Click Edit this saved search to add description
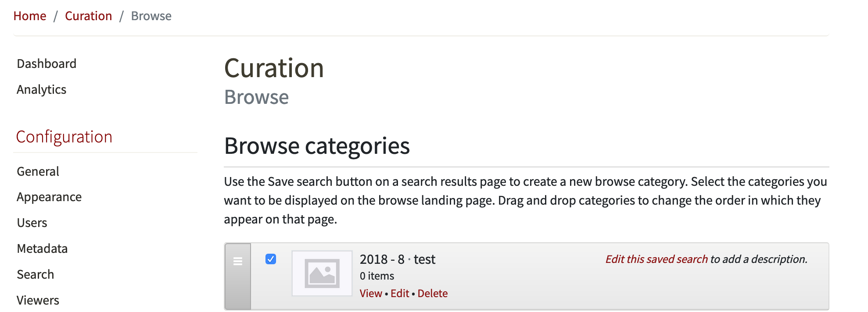This screenshot has height=312, width=868. point(656,259)
